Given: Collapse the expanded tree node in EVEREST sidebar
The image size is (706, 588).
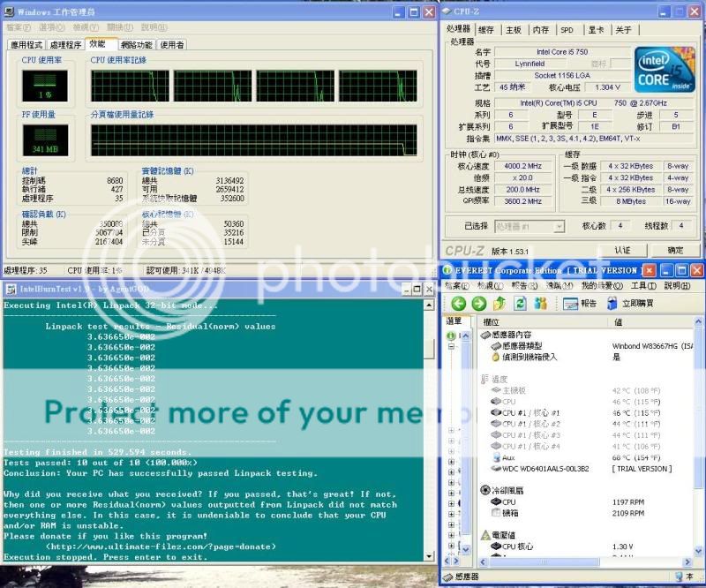Looking at the screenshot, I should [452, 347].
